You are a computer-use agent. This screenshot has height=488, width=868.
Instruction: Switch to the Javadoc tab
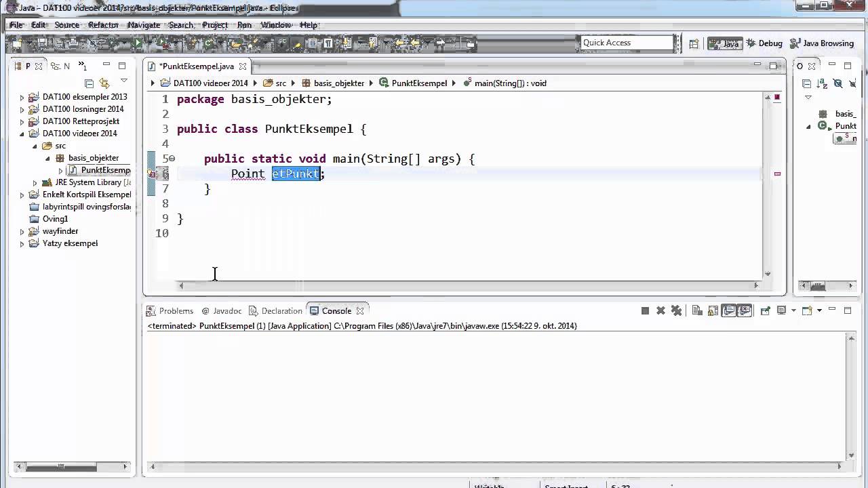222,311
